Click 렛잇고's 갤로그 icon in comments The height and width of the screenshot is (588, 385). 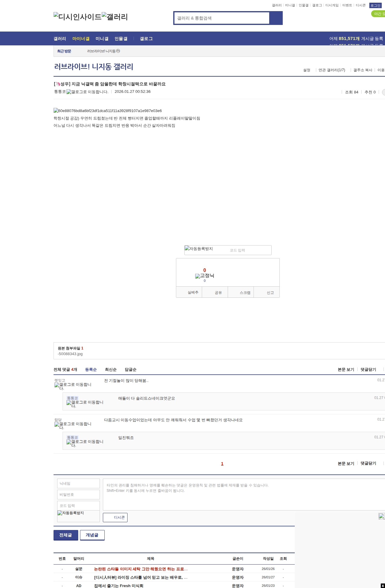click(x=73, y=386)
